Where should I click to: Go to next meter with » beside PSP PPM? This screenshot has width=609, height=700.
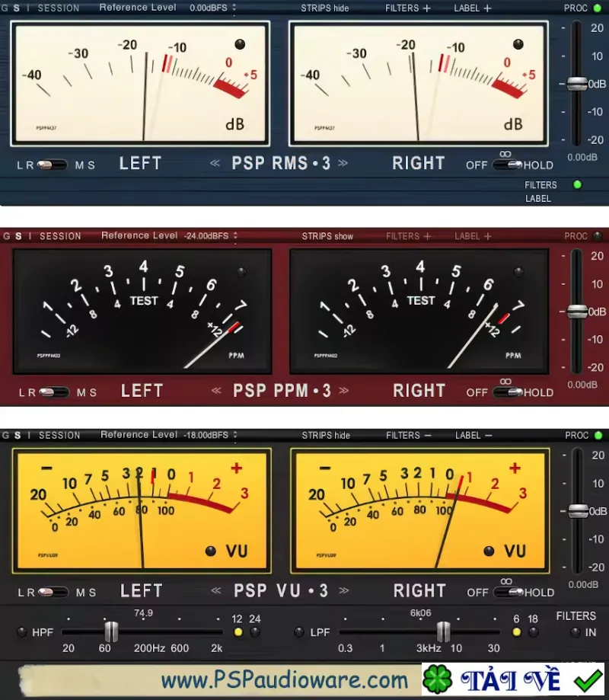pyautogui.click(x=343, y=391)
